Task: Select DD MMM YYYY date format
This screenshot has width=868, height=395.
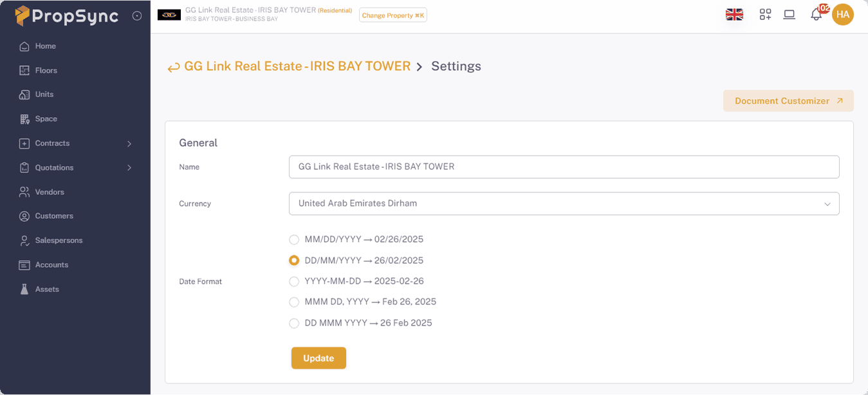Action: tap(294, 324)
